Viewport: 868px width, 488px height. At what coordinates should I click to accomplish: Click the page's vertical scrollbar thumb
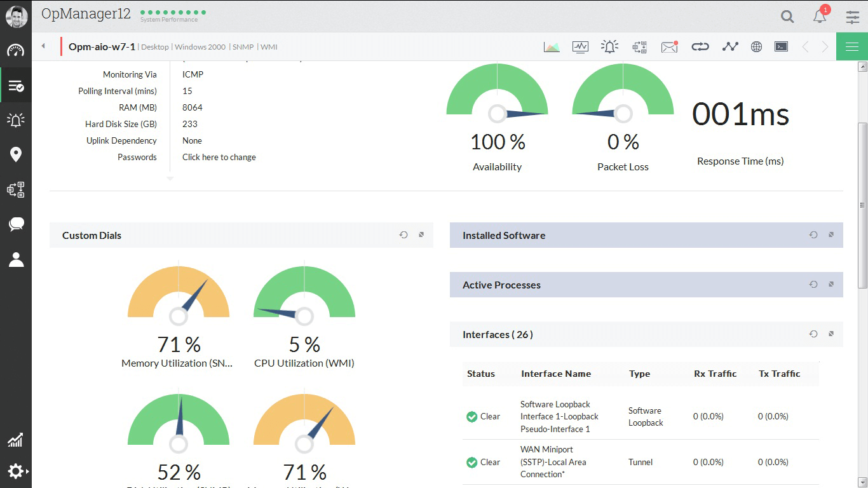tap(862, 203)
